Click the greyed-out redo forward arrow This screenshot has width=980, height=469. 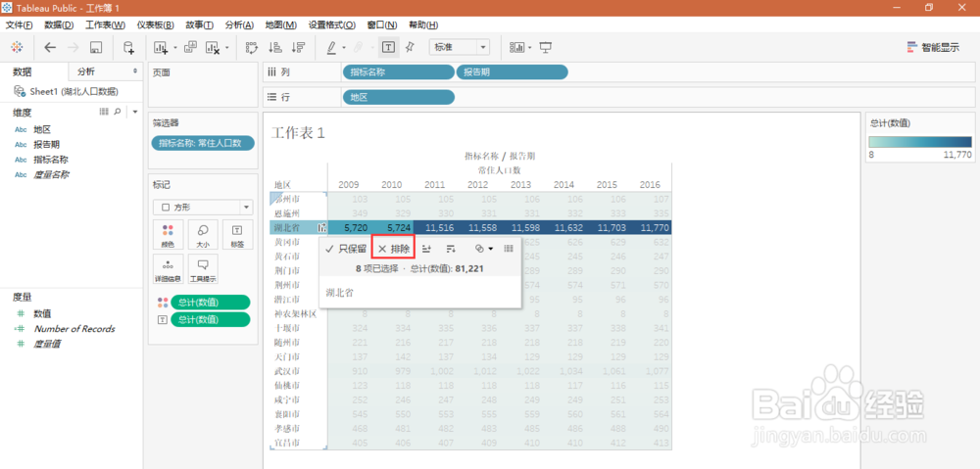pos(73,47)
